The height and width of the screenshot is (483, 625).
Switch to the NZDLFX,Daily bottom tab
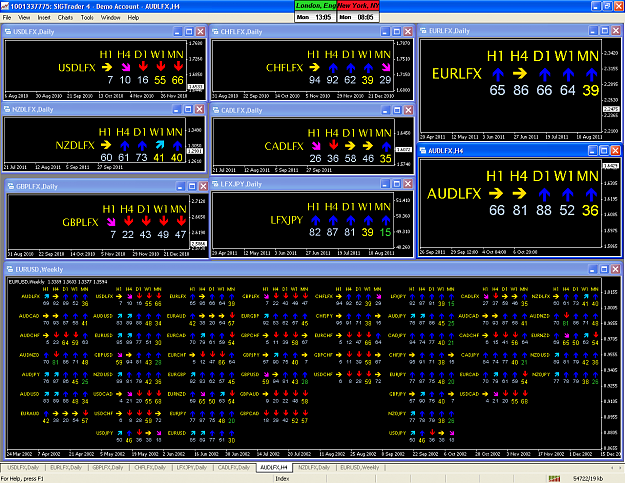click(x=314, y=467)
